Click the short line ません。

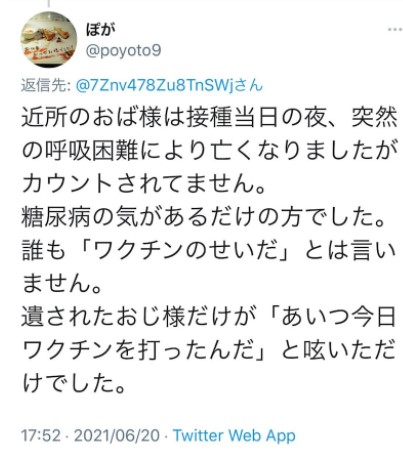pos(63,284)
